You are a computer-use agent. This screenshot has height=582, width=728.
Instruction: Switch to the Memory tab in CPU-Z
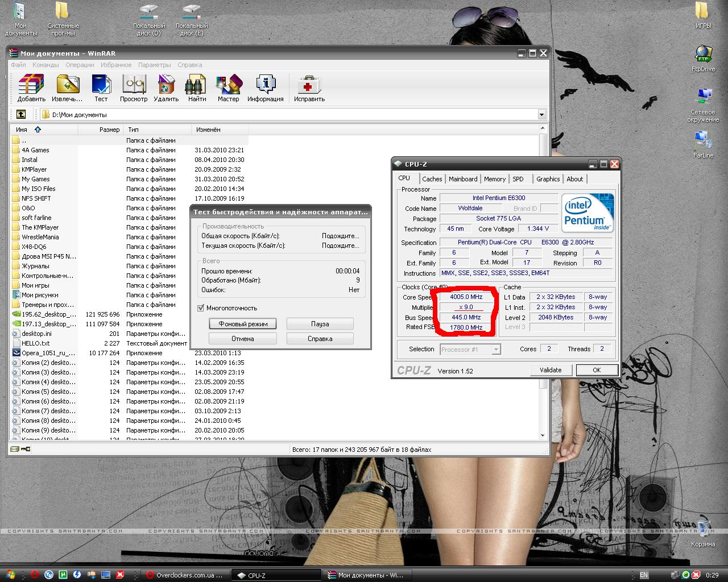click(494, 179)
